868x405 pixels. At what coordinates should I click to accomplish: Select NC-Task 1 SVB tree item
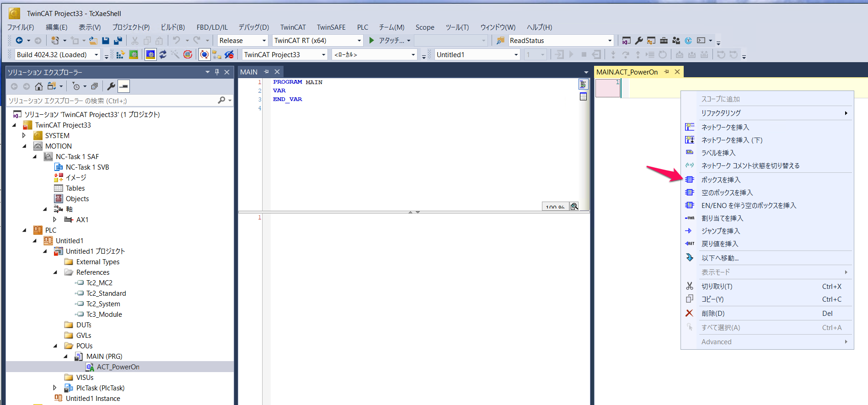click(87, 167)
